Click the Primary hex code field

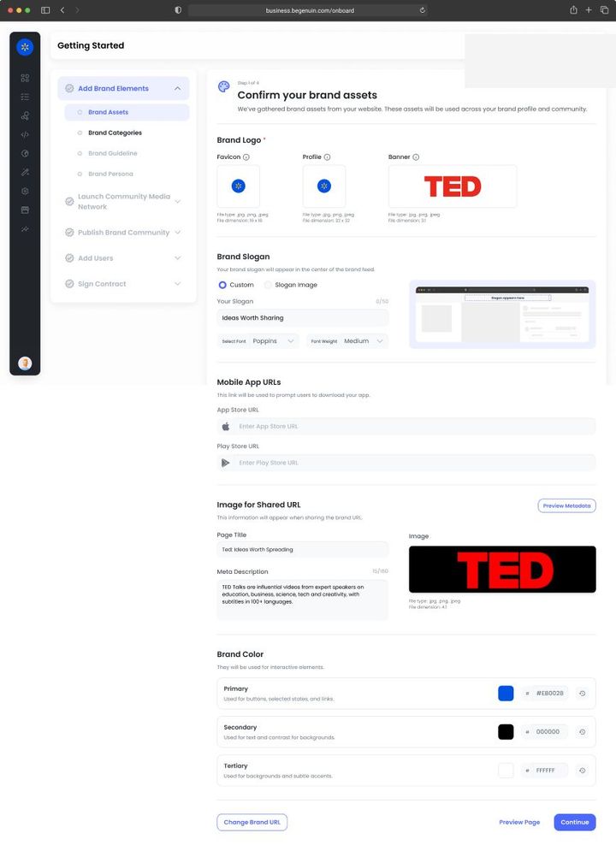[x=544, y=694]
